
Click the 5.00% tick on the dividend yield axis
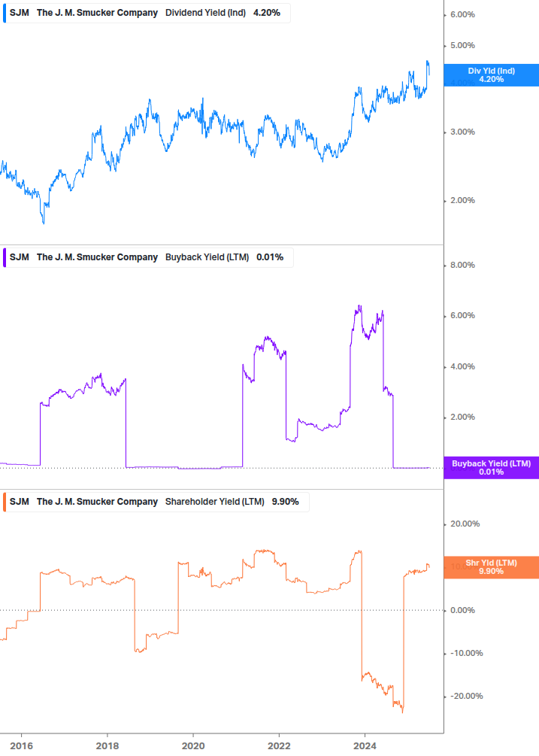(462, 46)
